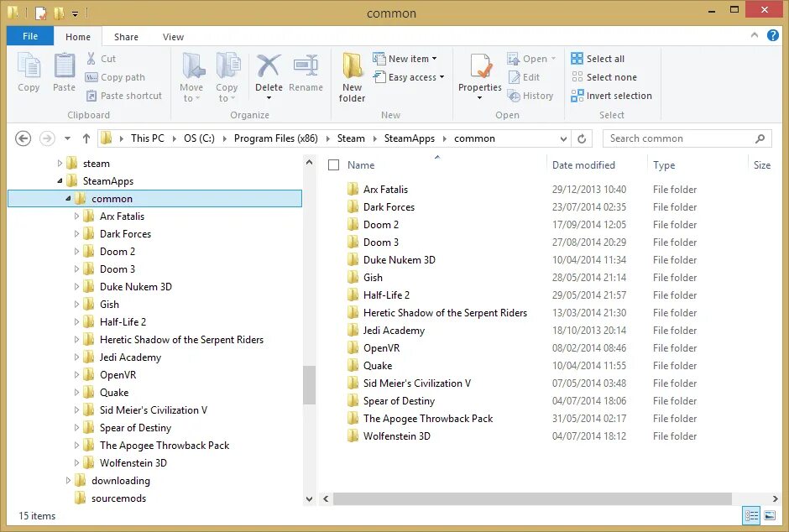Select Sid Meier's Civilization V in file list
Image resolution: width=789 pixels, height=532 pixels.
tap(416, 383)
